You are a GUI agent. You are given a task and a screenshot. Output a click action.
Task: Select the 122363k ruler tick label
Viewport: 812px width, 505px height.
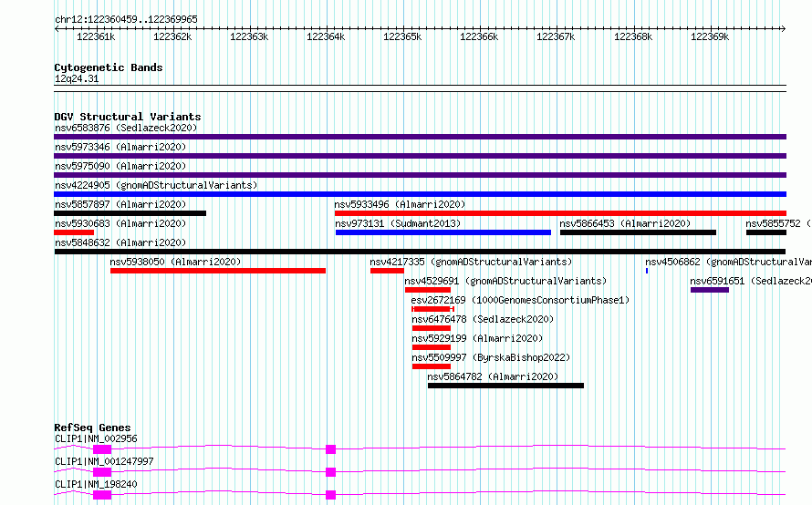click(x=249, y=36)
